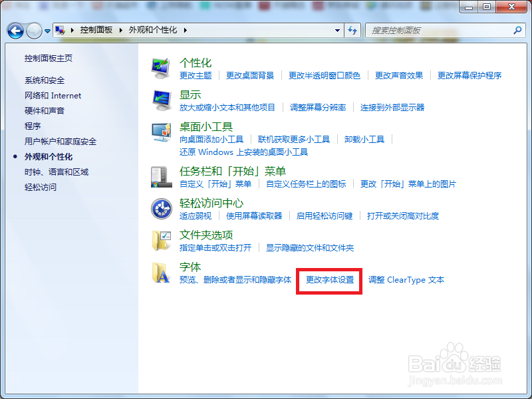Screen dimensions: 532x399
Task: Click the Desktop Gadgets (桌面小工具) icon
Action: pos(161,132)
